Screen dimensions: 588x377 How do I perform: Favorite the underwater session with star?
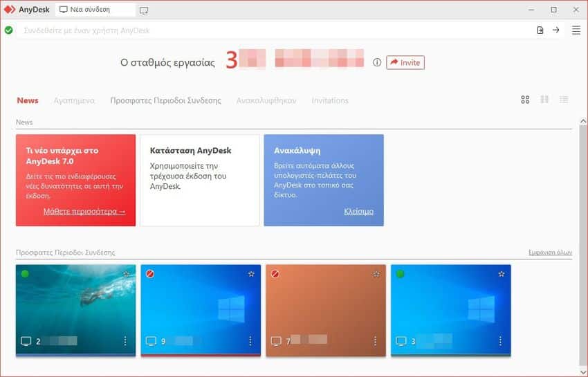point(127,274)
